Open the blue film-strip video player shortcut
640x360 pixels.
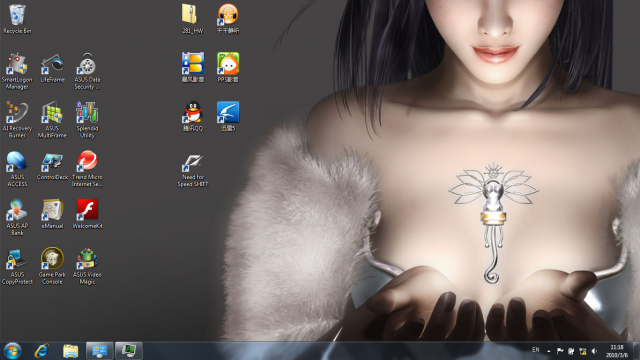(193, 68)
